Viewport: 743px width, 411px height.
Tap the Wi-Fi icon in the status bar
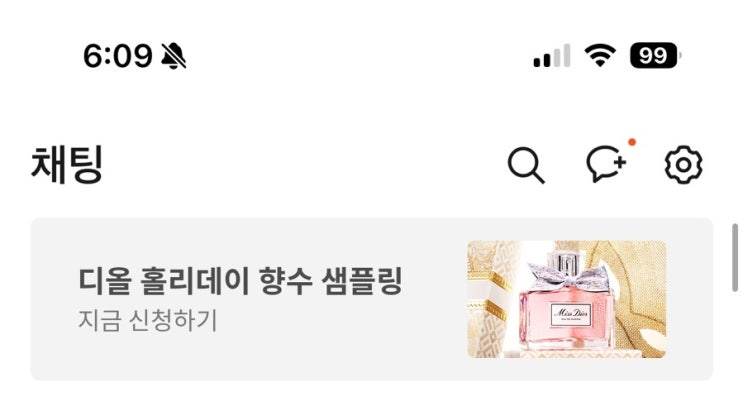pyautogui.click(x=600, y=55)
